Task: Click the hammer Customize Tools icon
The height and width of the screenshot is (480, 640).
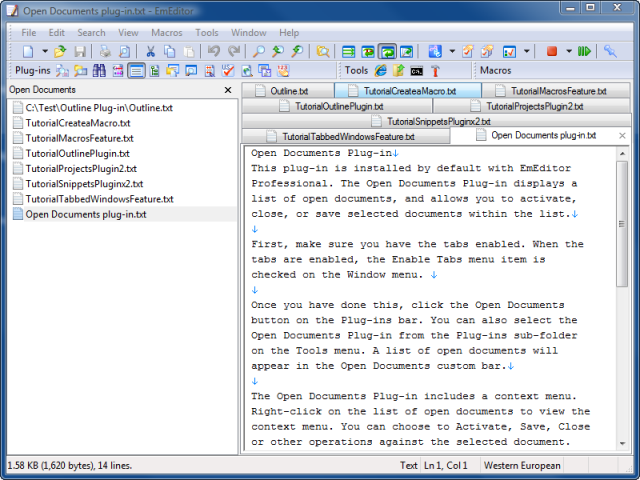Action: tap(435, 71)
